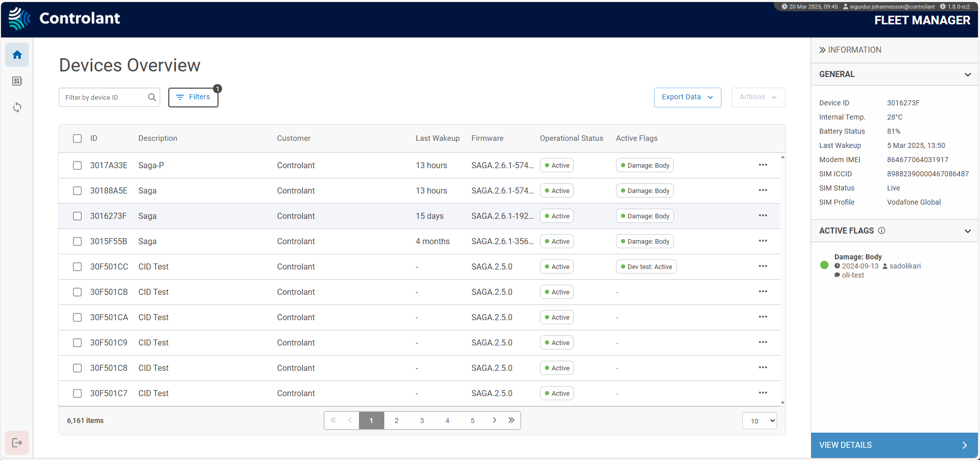Open row menu for device 30F501C7

tap(763, 393)
